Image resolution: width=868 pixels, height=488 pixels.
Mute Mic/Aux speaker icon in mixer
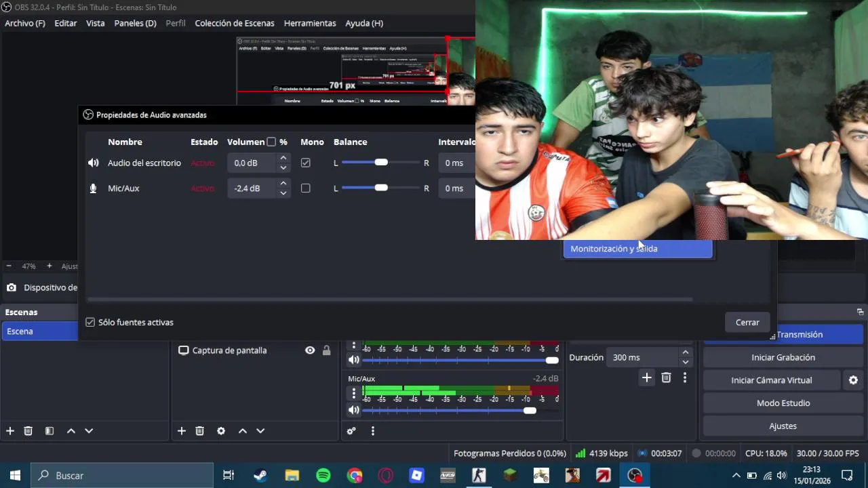tap(353, 410)
